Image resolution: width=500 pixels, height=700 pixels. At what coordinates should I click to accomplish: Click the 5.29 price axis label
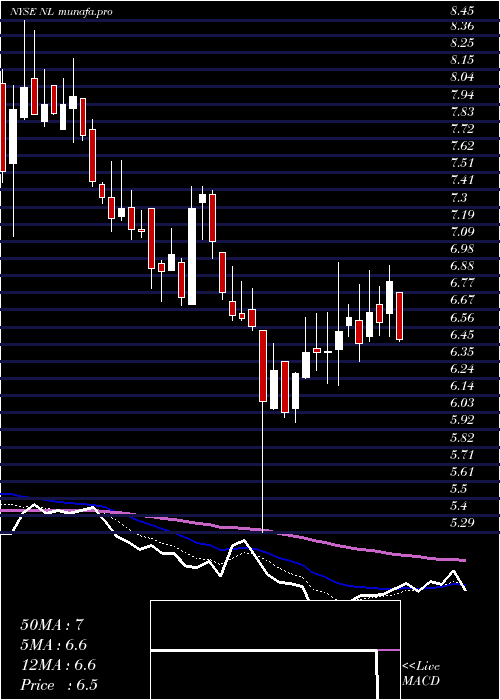[x=462, y=523]
